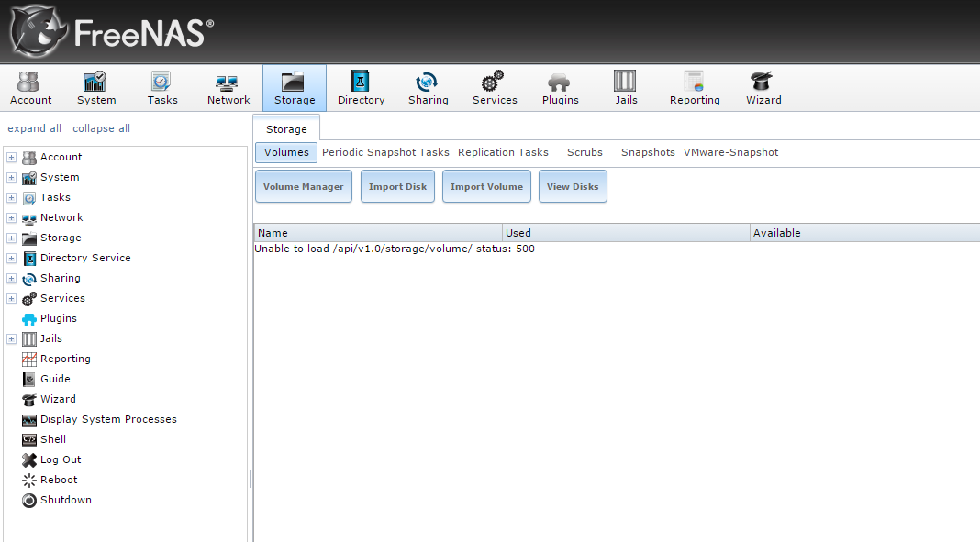Click the Storage folder icon in the sidebar tree
This screenshot has height=542, width=980.
click(29, 238)
